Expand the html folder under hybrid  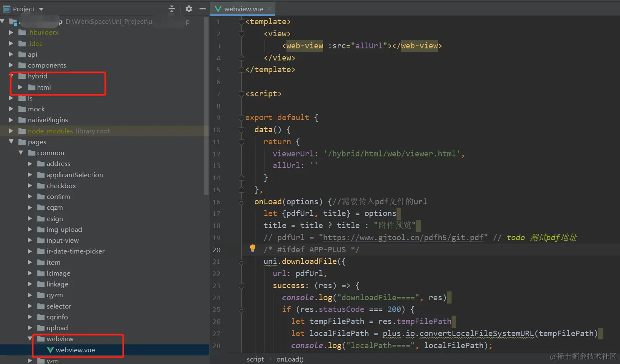click(20, 87)
